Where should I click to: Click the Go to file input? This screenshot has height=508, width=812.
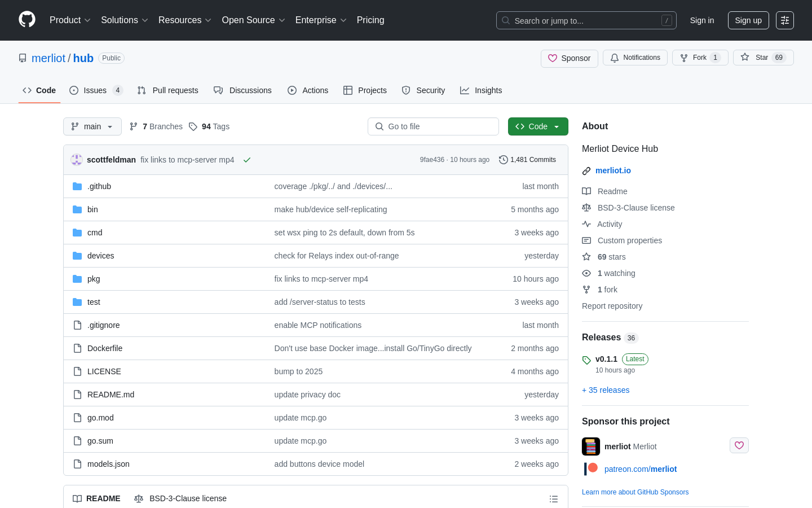433,126
